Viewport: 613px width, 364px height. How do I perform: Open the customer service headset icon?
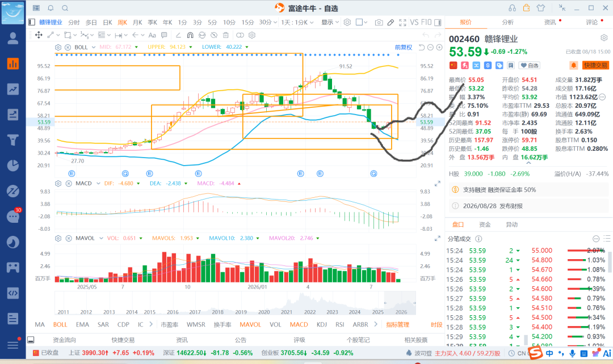point(512,8)
